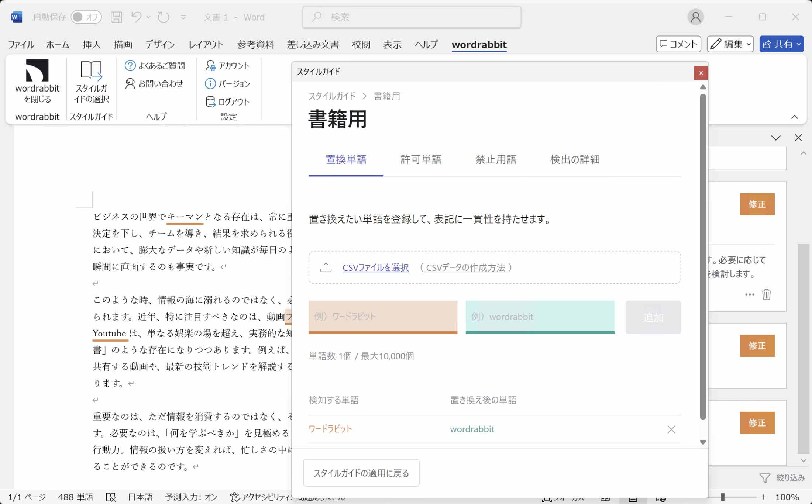812x504 pixels.
Task: Show バージョン information
Action: [228, 84]
